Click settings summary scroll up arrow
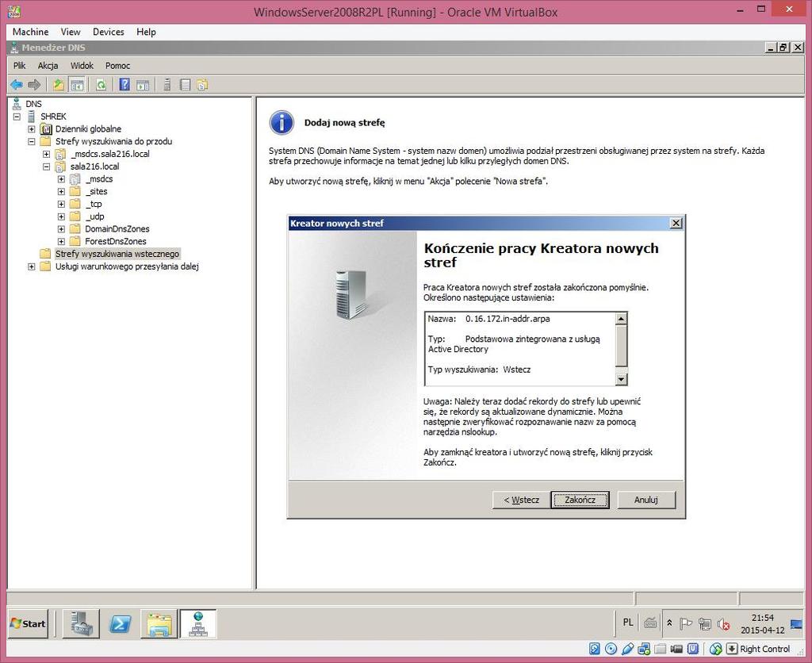Screen dimensions: 812x663 pyautogui.click(x=622, y=318)
